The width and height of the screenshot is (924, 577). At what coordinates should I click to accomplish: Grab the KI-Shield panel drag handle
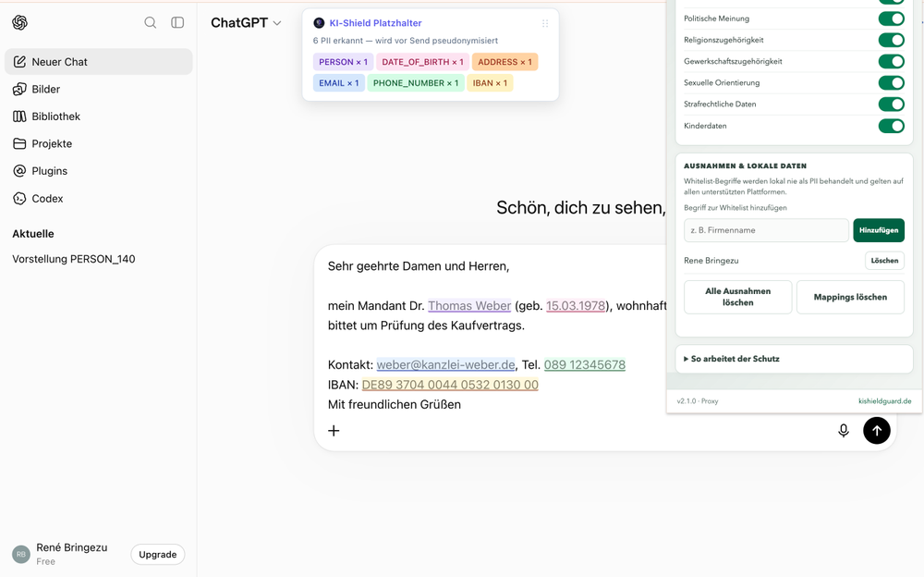(x=545, y=24)
